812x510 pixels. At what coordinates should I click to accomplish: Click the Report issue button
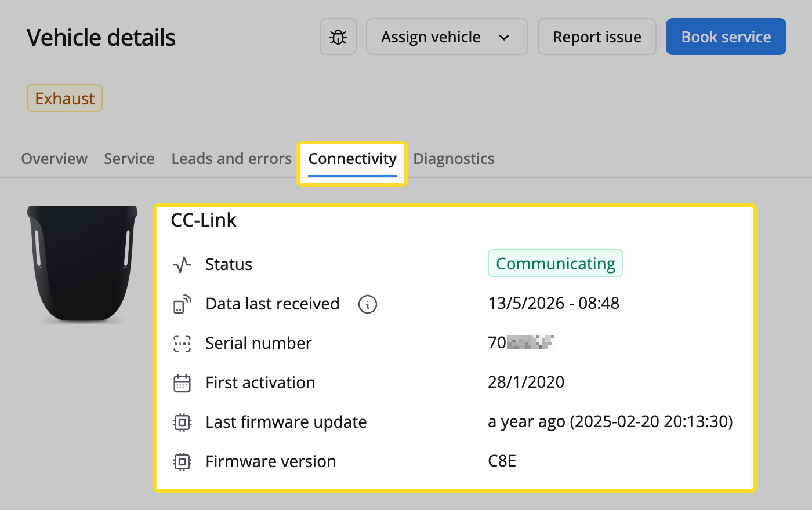tap(597, 37)
